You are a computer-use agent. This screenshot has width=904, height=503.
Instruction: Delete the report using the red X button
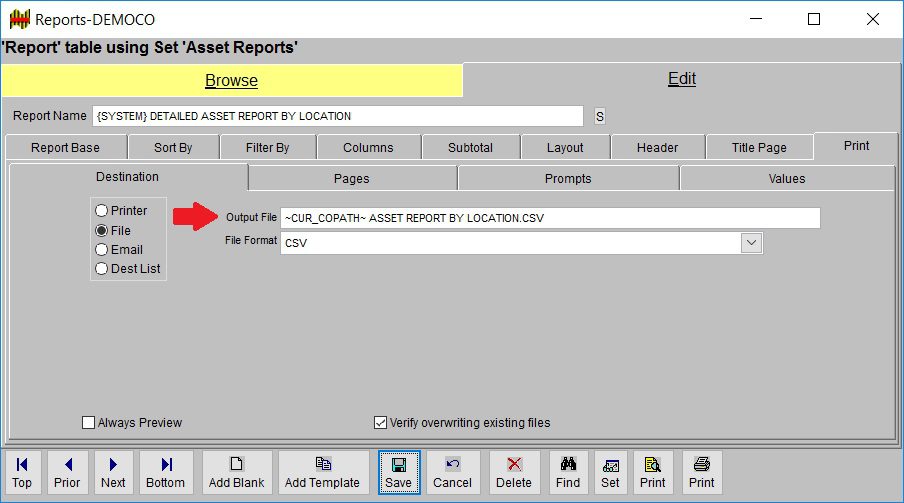pyautogui.click(x=514, y=472)
